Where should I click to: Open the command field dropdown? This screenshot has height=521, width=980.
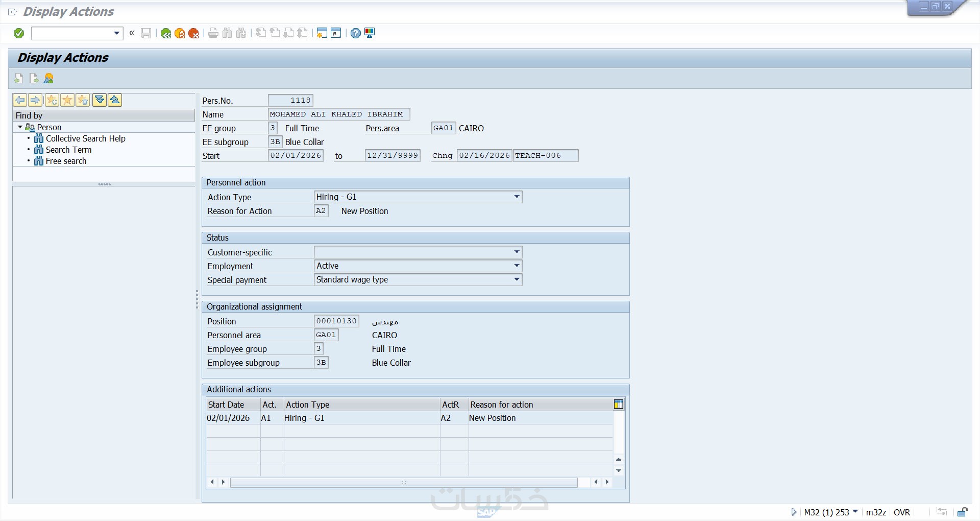pyautogui.click(x=117, y=33)
